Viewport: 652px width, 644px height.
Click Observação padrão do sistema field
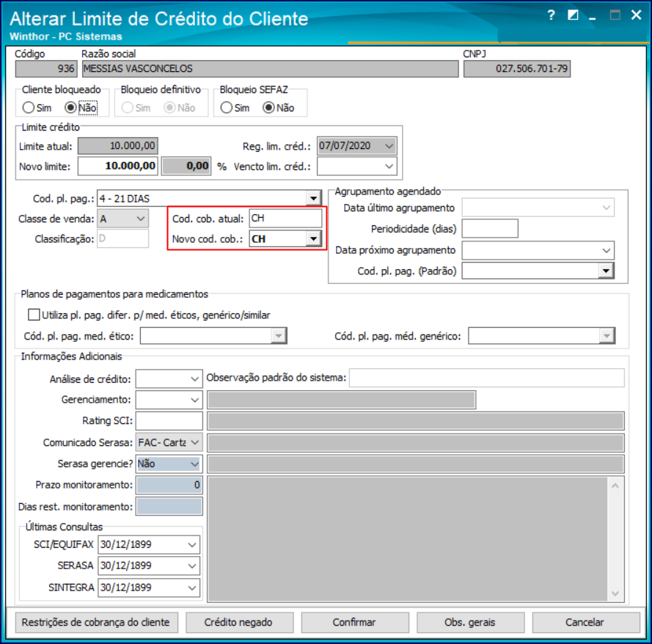[486, 378]
